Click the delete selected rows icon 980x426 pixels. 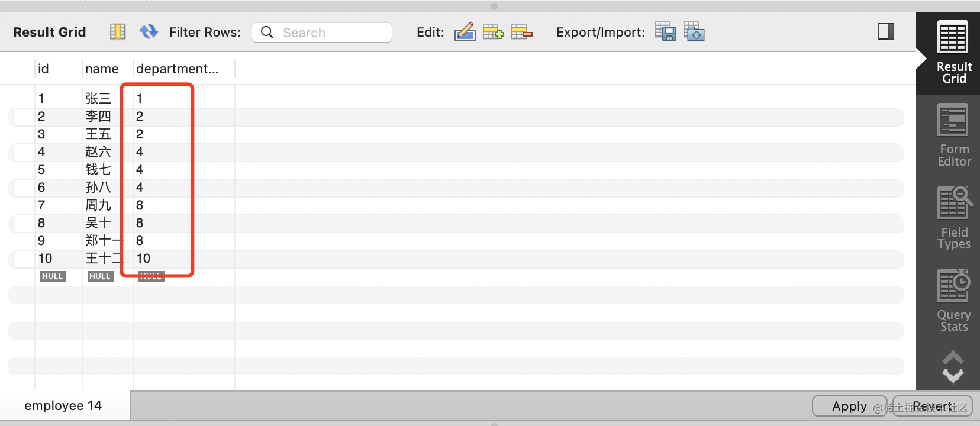tap(521, 32)
